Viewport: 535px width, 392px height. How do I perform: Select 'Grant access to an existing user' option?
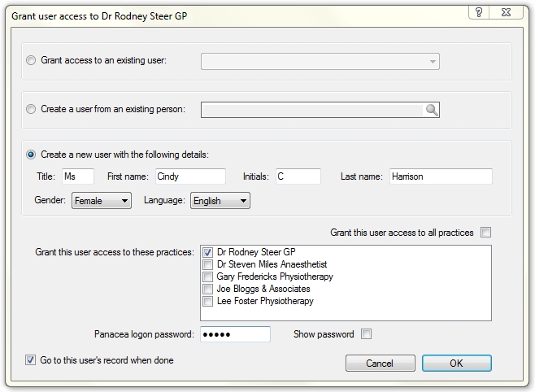click(32, 61)
